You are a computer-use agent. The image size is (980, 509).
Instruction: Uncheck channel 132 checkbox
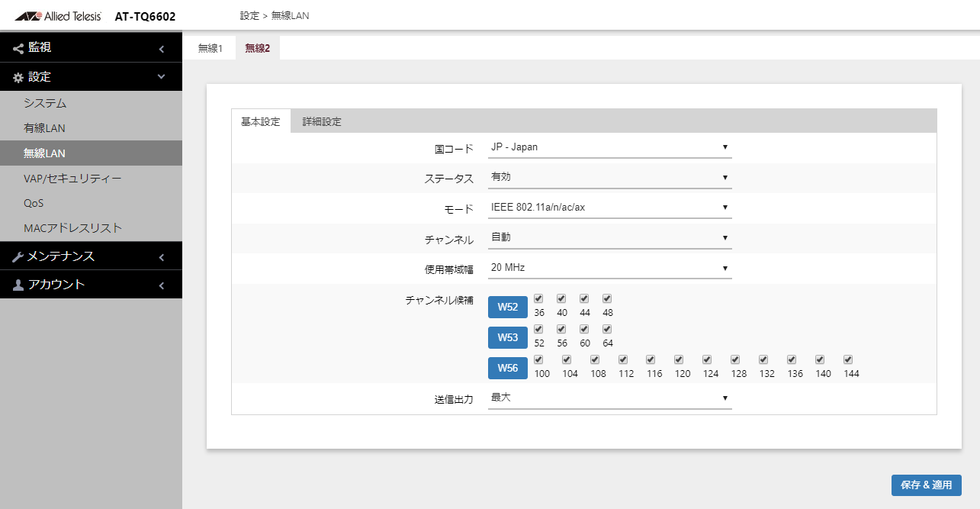[763, 359]
